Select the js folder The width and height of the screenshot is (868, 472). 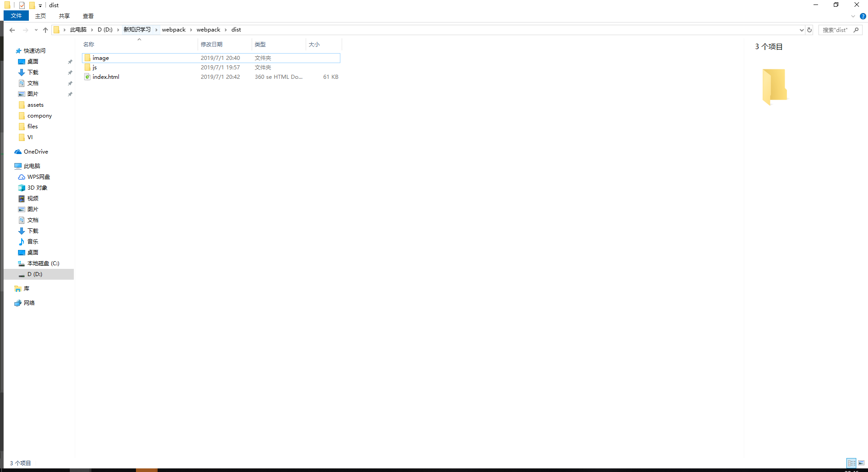pyautogui.click(x=211, y=68)
